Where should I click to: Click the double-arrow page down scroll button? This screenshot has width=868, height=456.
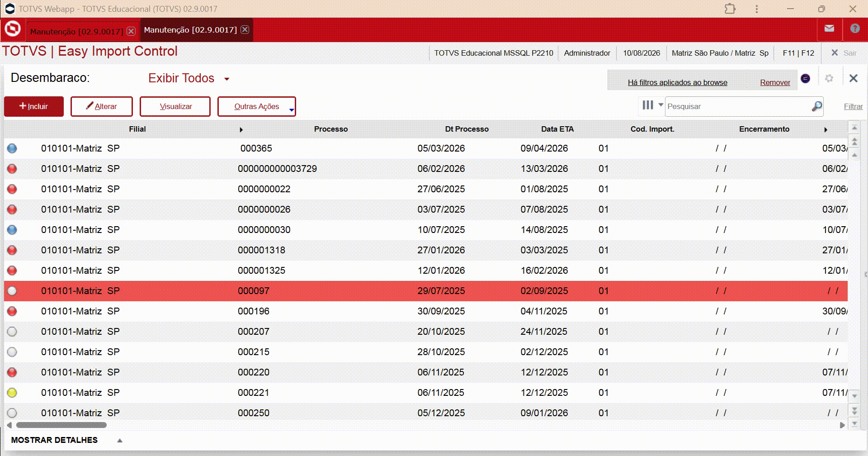pos(854,410)
